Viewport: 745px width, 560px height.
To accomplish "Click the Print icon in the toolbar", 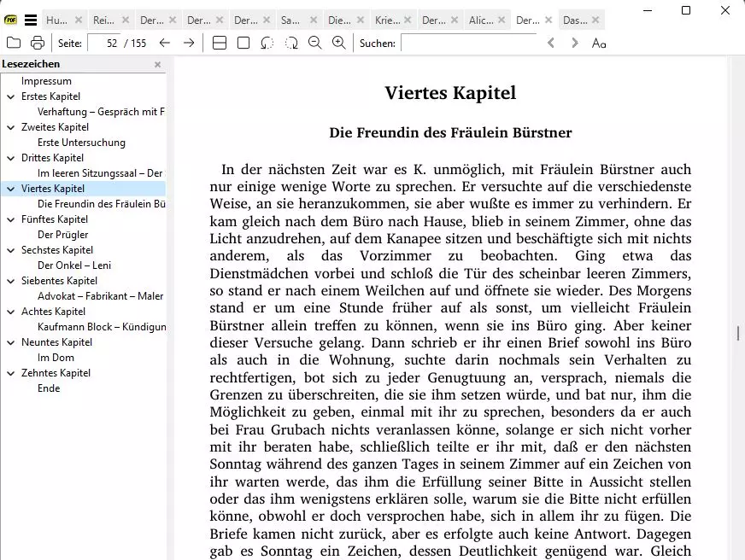I will click(x=37, y=42).
